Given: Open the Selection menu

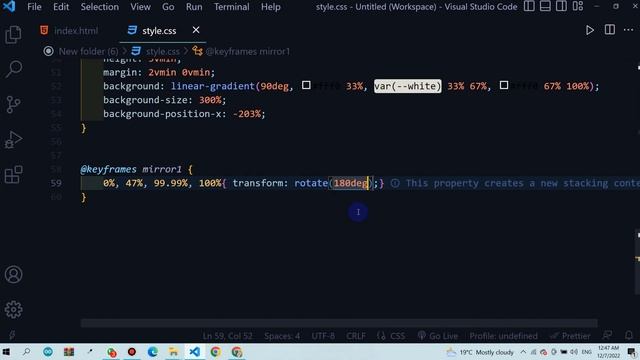Looking at the screenshot, I should tap(100, 7).
